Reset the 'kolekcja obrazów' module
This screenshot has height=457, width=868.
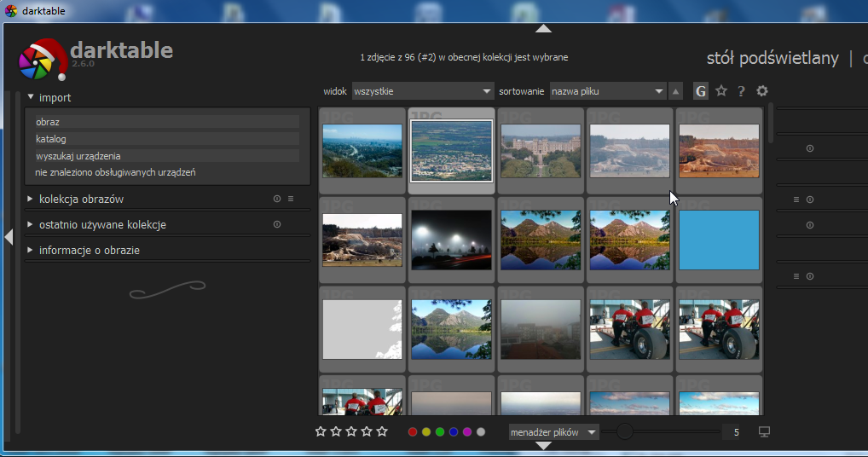pyautogui.click(x=277, y=200)
